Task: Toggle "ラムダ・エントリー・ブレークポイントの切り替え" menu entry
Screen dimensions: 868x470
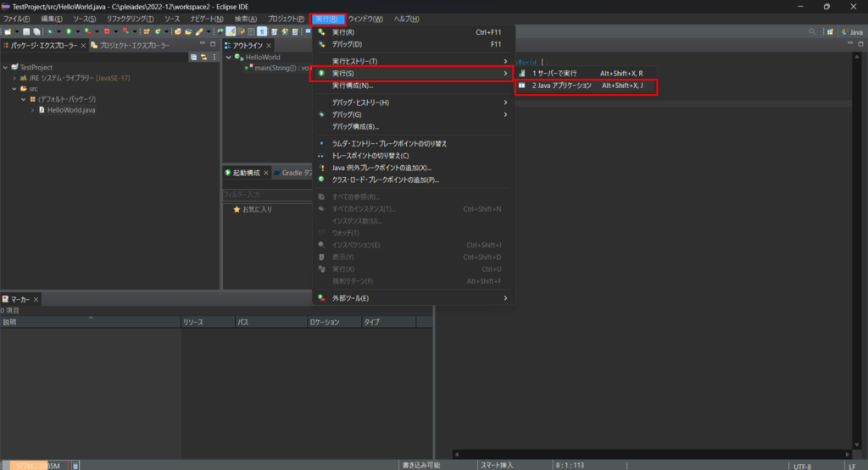Action: coord(389,143)
